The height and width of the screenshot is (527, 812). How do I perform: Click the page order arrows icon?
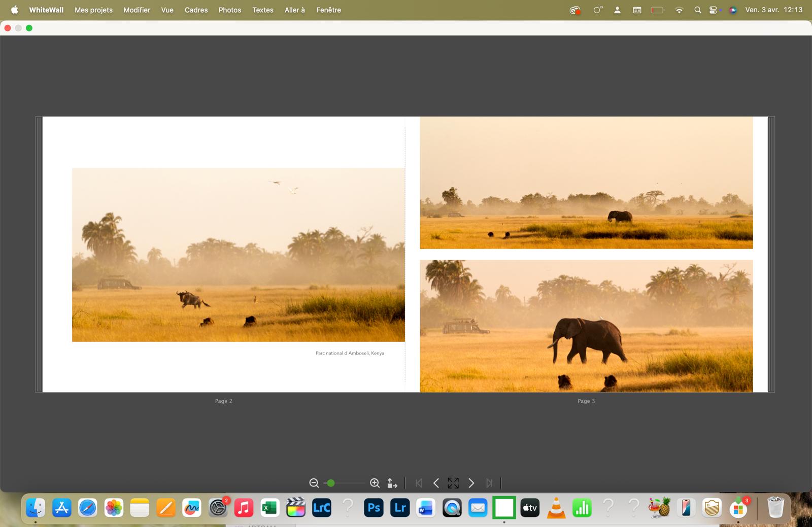tap(392, 483)
